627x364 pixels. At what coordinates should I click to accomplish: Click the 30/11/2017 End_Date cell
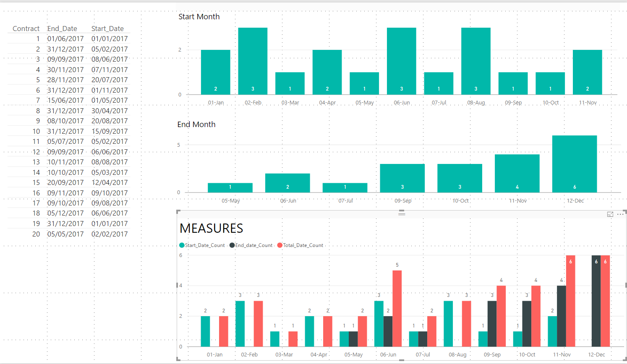pyautogui.click(x=65, y=70)
